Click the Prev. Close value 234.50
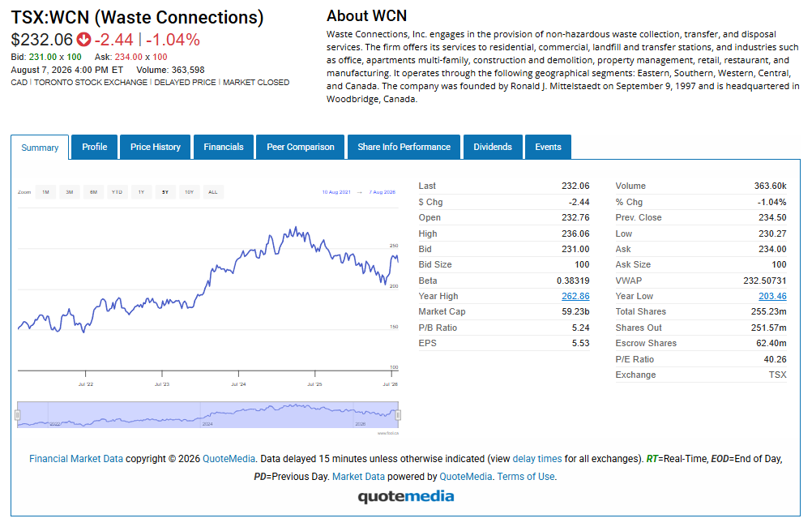The width and height of the screenshot is (812, 527). tap(772, 217)
